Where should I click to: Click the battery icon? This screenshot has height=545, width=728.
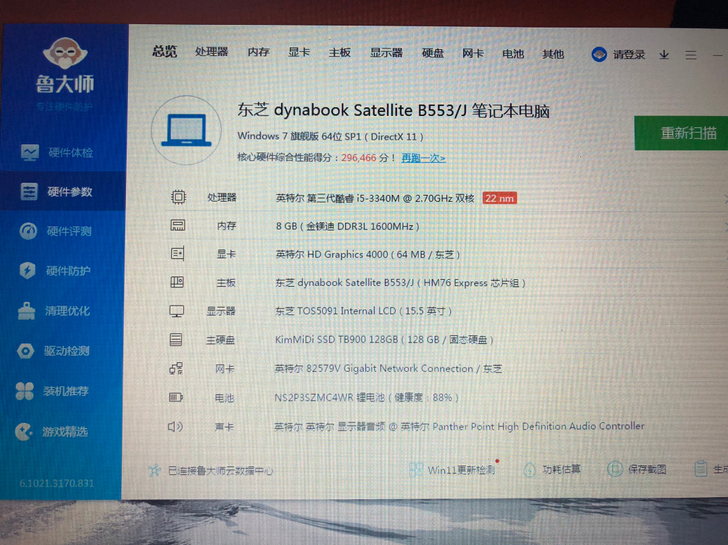[176, 397]
